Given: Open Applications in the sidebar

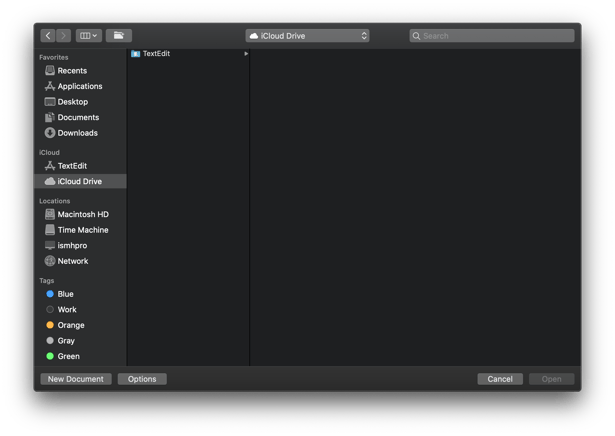Looking at the screenshot, I should tap(80, 86).
